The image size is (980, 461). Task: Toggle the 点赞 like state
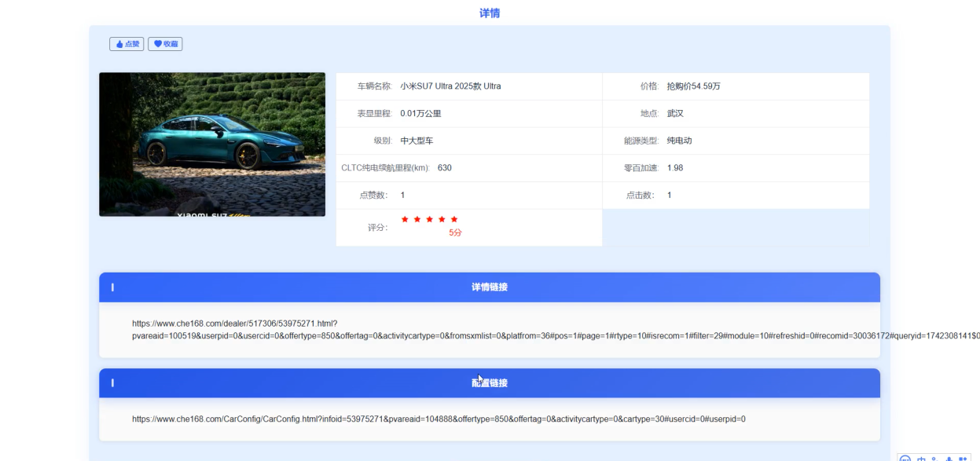pos(127,43)
